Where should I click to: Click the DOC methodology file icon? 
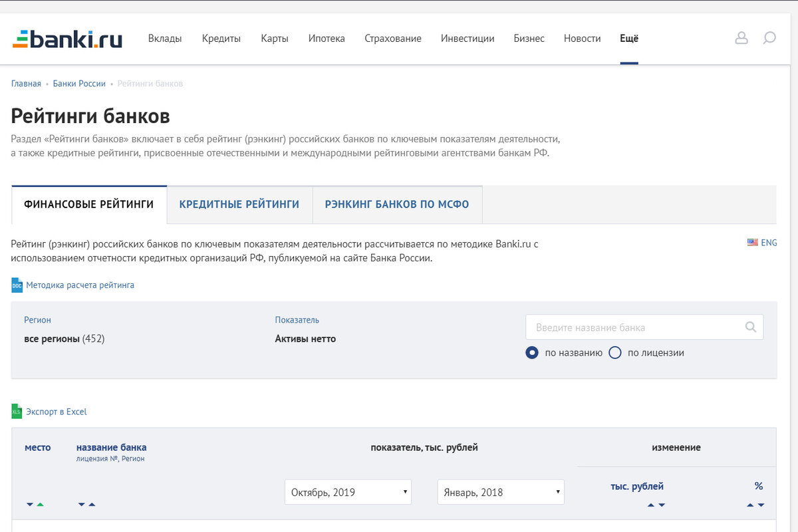pyautogui.click(x=17, y=285)
